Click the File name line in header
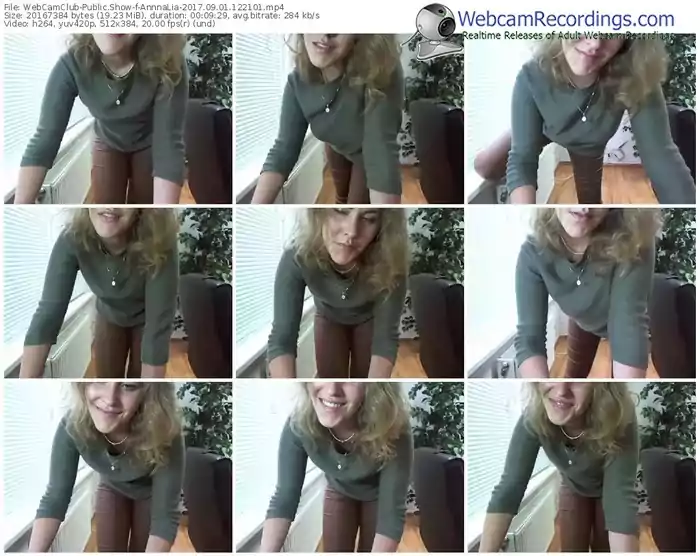The width and height of the screenshot is (700, 556). click(x=144, y=6)
